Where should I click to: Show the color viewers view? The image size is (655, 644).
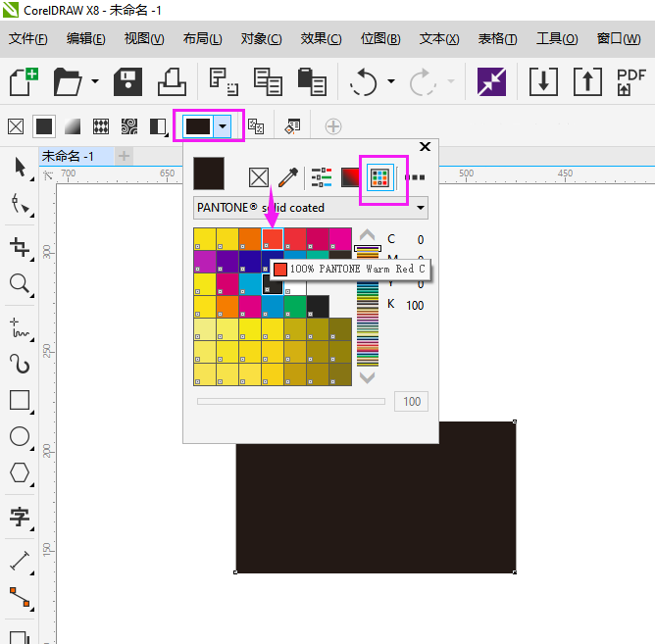350,177
